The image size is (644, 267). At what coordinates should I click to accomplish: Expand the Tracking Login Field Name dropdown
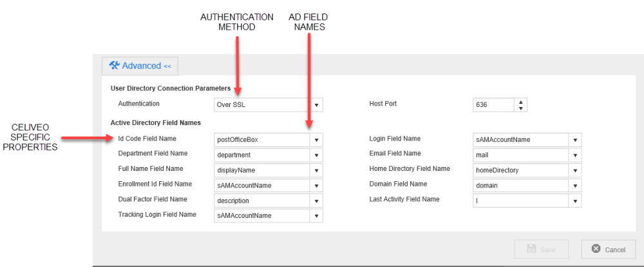[x=316, y=215]
